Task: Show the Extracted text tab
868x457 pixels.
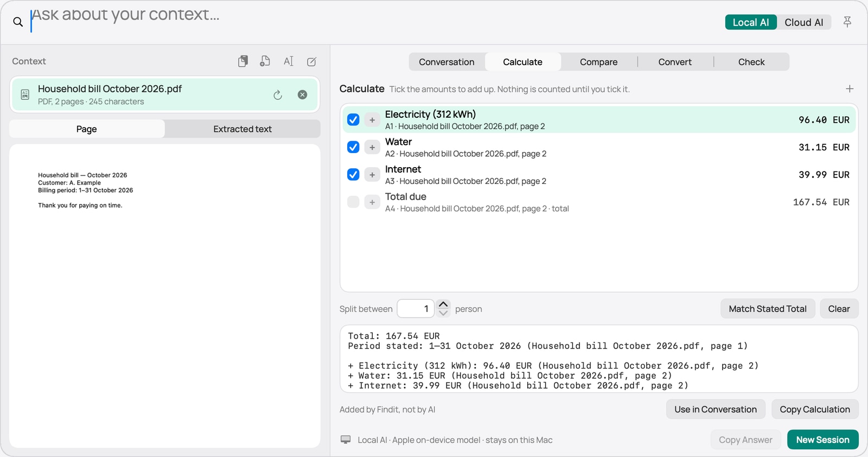Action: point(242,129)
